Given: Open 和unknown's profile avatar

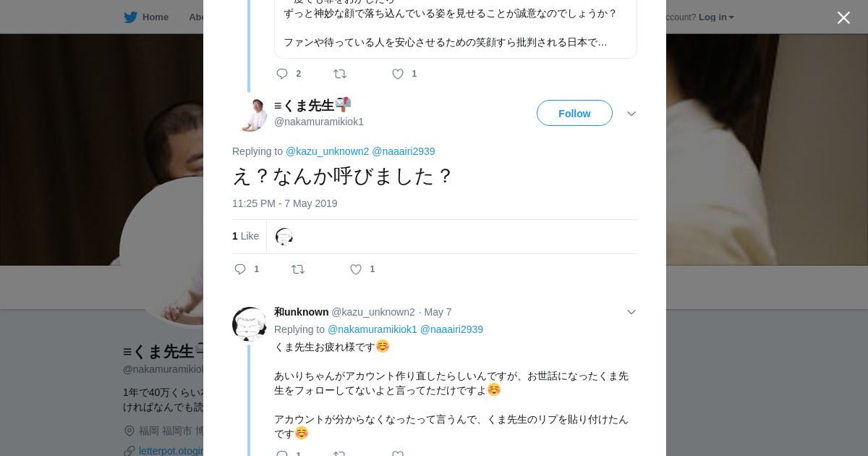Looking at the screenshot, I should pos(249,324).
